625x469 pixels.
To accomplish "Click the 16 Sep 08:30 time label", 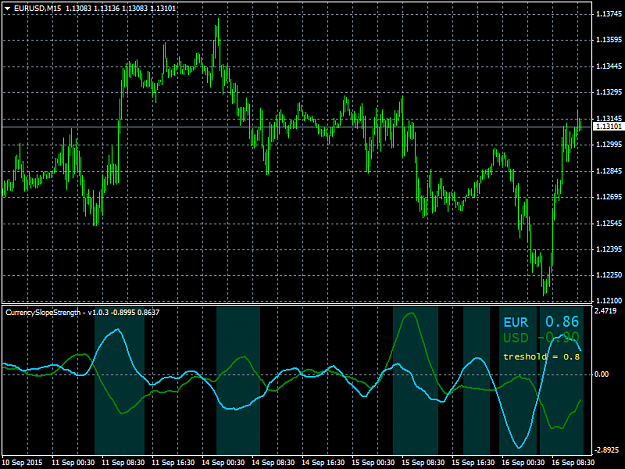I will click(x=573, y=463).
